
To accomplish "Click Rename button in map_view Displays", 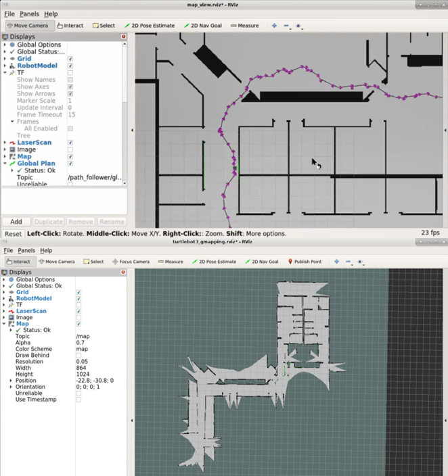I will point(112,222).
